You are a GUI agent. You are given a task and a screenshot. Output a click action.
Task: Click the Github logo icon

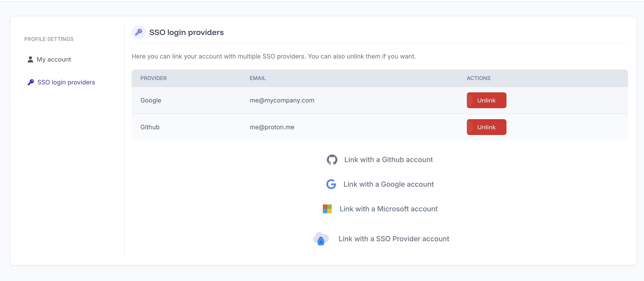332,160
